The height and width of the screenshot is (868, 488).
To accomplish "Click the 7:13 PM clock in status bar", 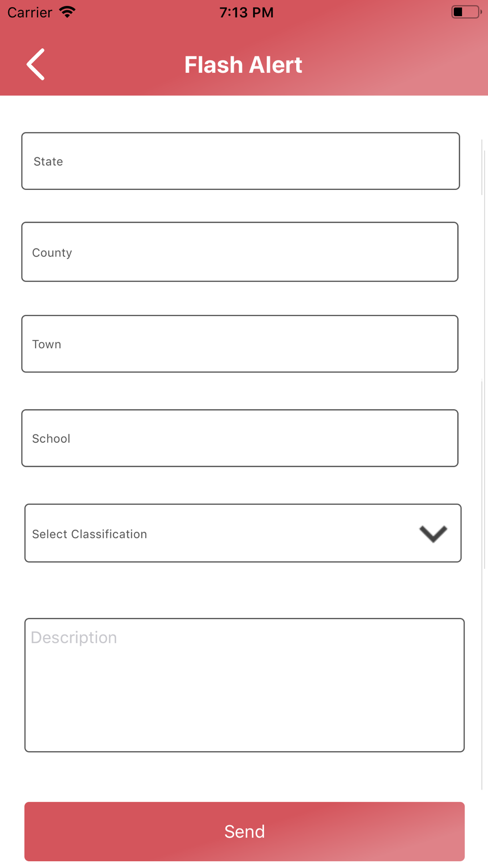I will [246, 12].
